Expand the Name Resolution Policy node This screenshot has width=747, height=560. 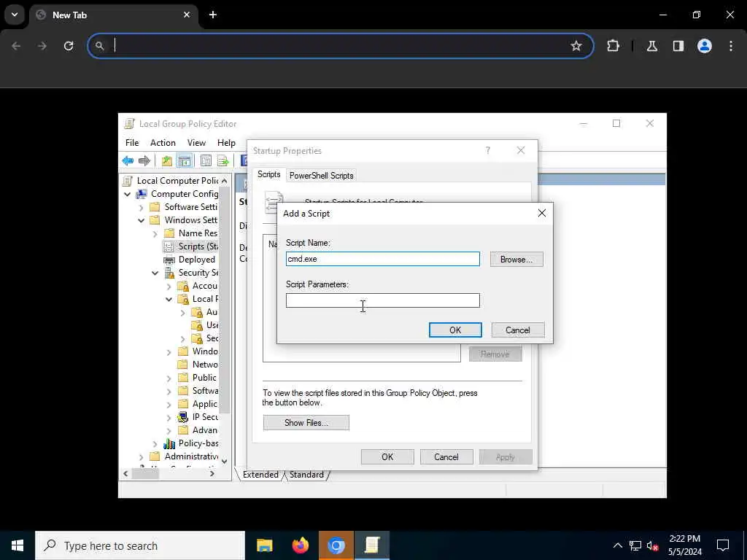(155, 233)
